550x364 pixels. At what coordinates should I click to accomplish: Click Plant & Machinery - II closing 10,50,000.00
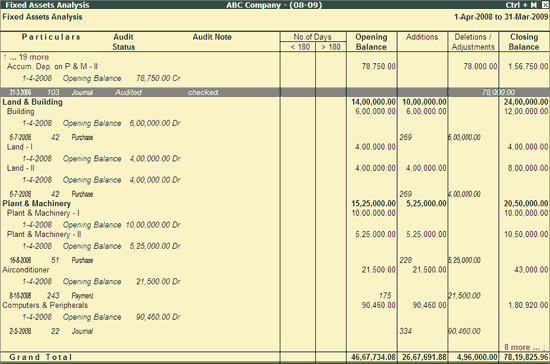pos(526,234)
